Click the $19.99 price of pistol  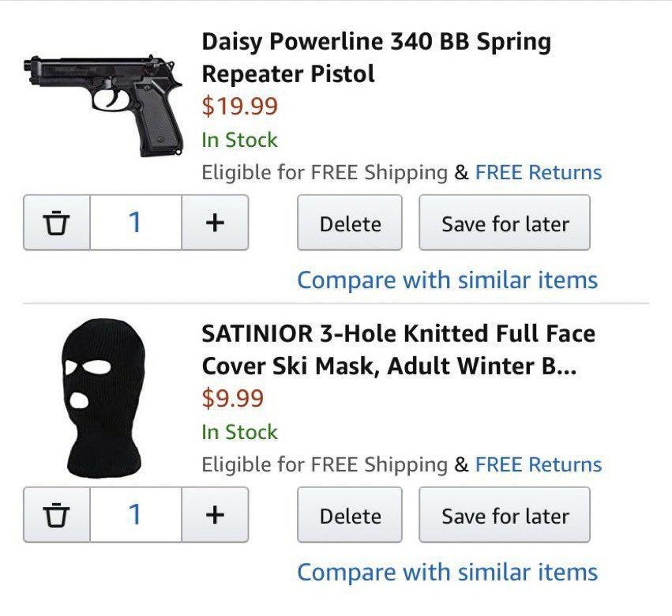[240, 105]
